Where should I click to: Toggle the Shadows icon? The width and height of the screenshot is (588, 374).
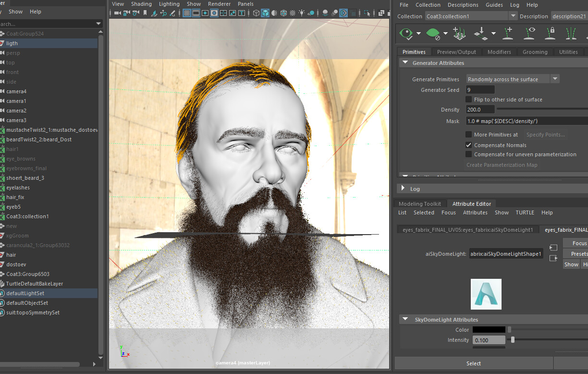pyautogui.click(x=311, y=13)
